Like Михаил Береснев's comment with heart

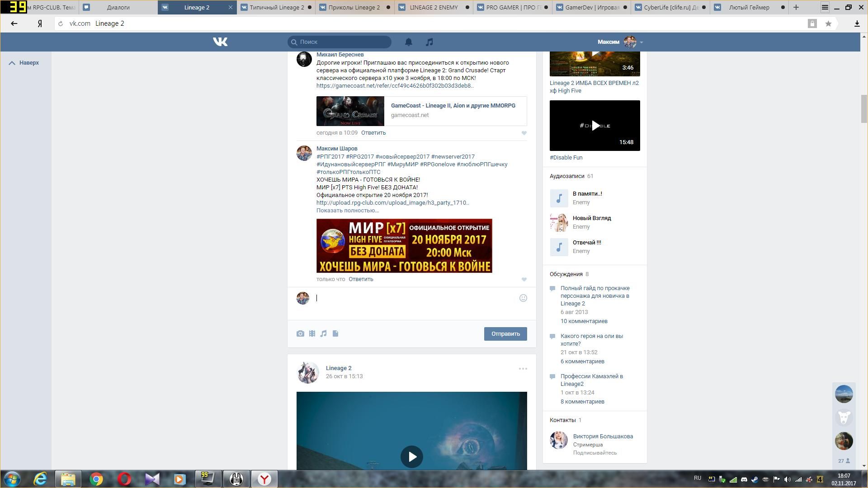(x=524, y=133)
